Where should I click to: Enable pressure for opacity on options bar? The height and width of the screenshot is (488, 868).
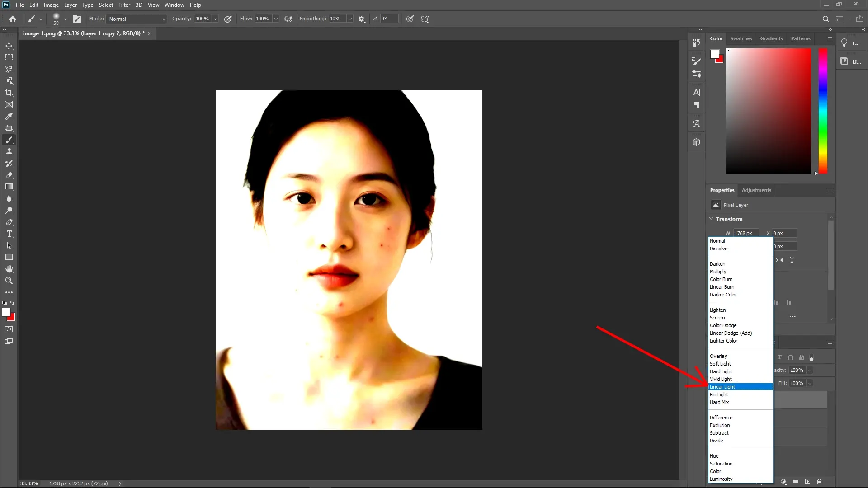pyautogui.click(x=228, y=19)
